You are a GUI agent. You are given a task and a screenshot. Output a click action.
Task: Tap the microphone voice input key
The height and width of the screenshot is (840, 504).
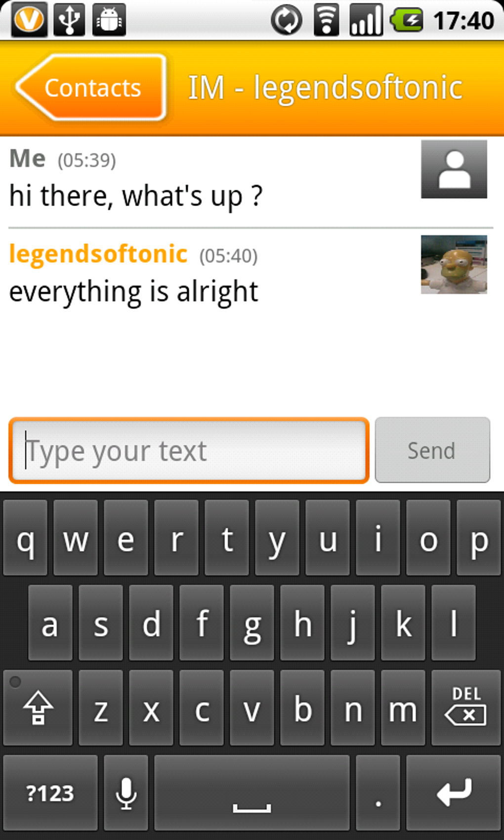(x=126, y=793)
